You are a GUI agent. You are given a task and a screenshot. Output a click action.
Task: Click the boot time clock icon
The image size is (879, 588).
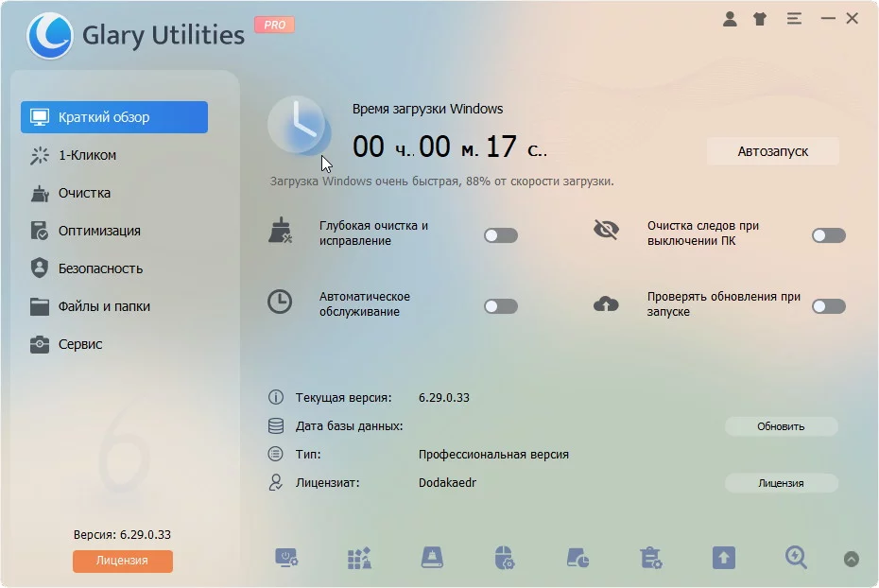(x=300, y=126)
